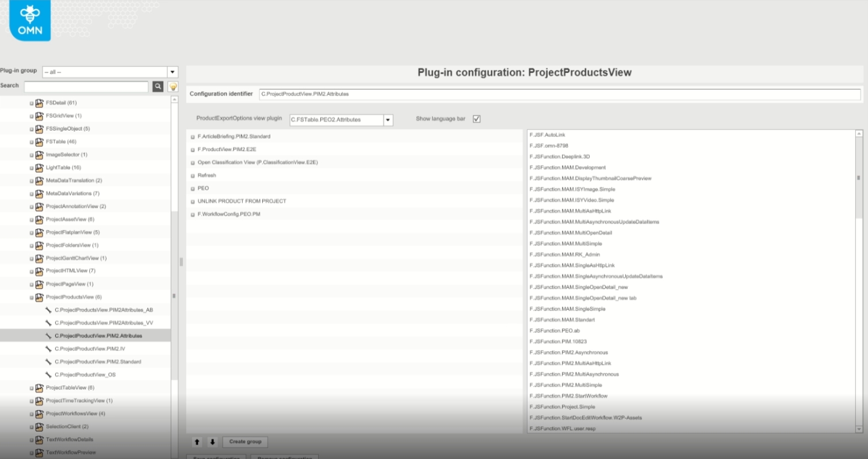
Task: Click the function list vertical scrollbar
Action: tap(859, 178)
